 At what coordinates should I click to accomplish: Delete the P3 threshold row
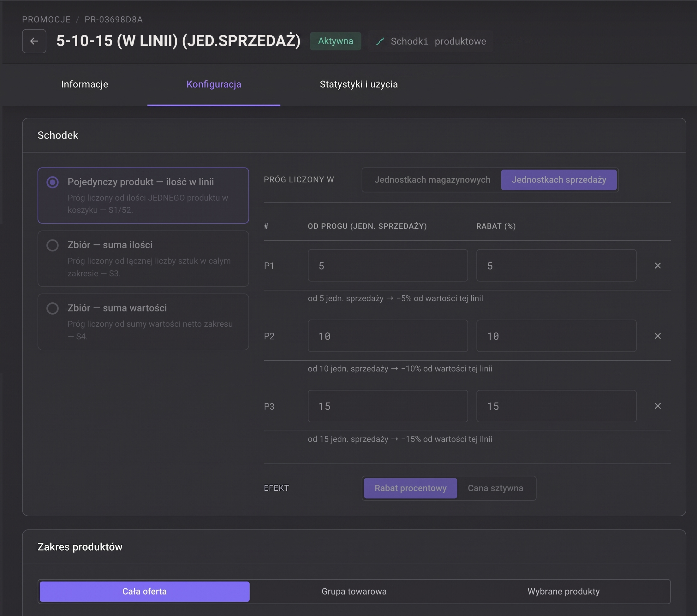click(x=658, y=406)
